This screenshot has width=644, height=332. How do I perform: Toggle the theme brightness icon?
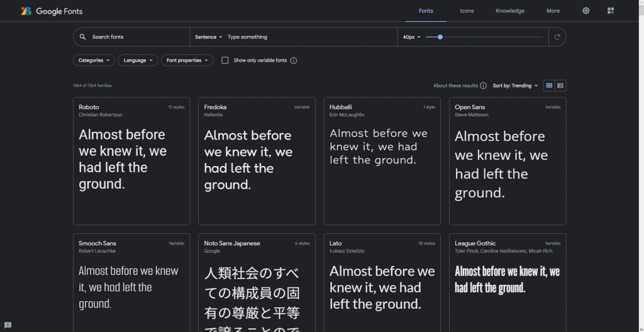586,11
